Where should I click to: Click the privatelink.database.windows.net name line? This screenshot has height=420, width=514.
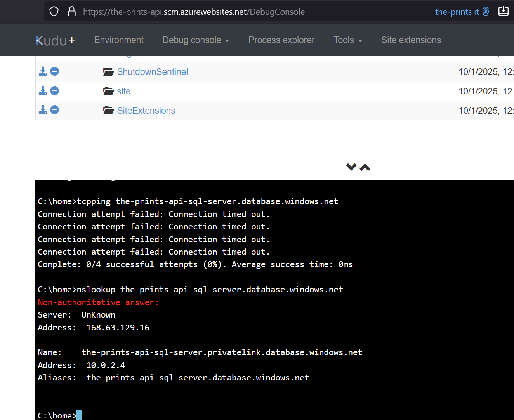[200, 352]
